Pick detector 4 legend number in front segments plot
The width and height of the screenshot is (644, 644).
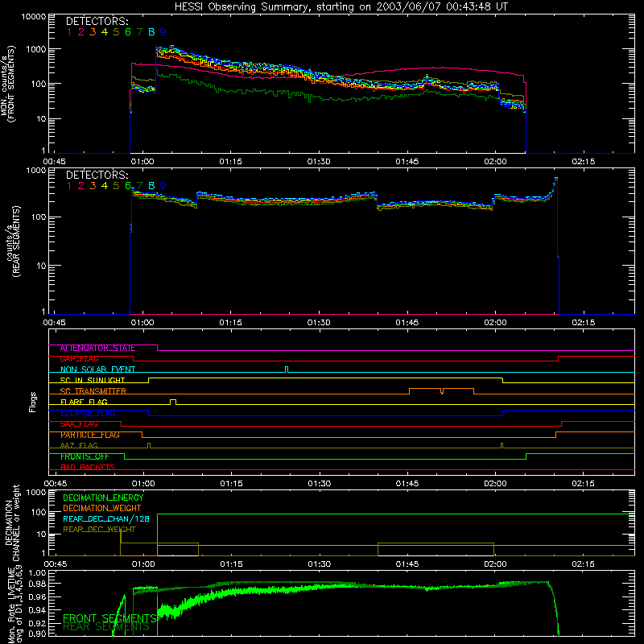[x=105, y=32]
